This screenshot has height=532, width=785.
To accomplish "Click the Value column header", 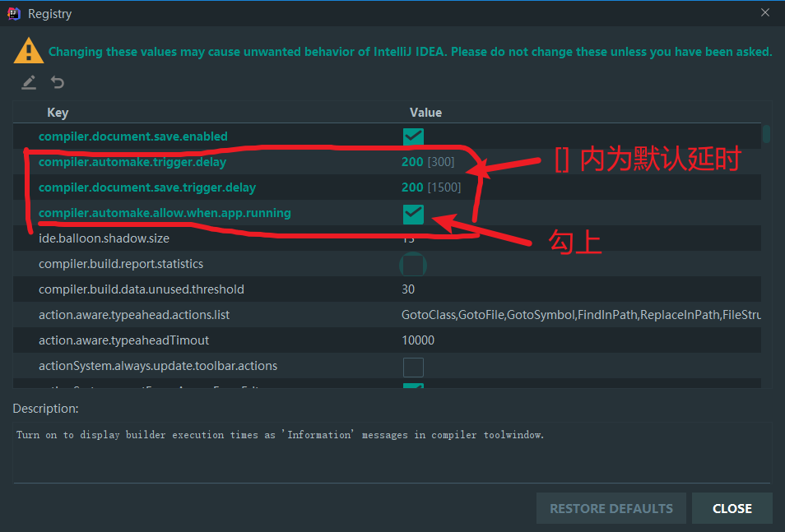I will click(425, 113).
